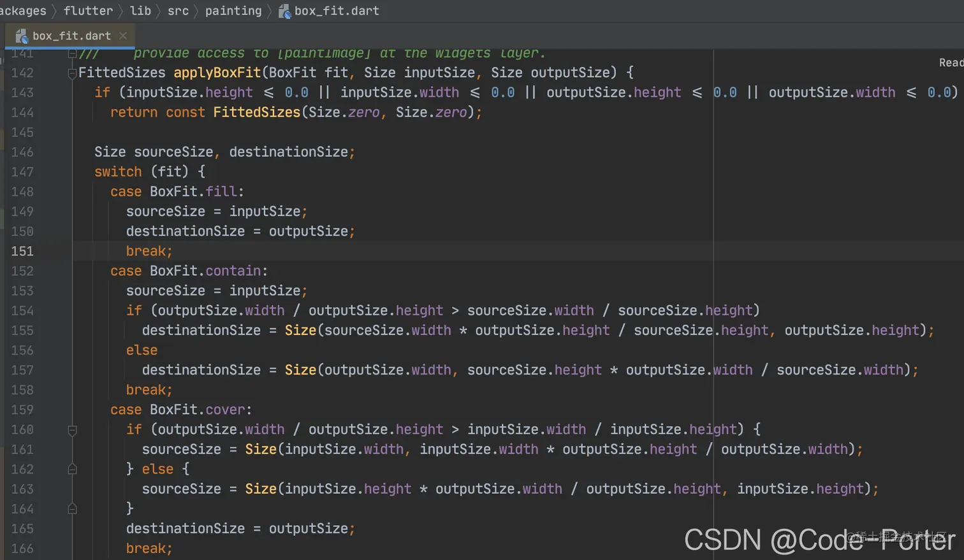The image size is (964, 560).
Task: Click 'else' keyword on line 156
Action: click(x=142, y=350)
